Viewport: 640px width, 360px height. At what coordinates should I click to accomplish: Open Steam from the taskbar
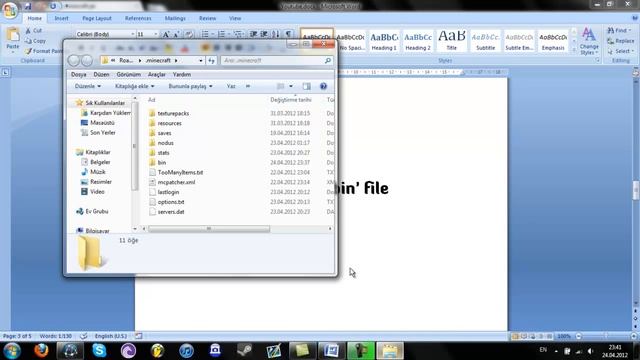tap(244, 350)
